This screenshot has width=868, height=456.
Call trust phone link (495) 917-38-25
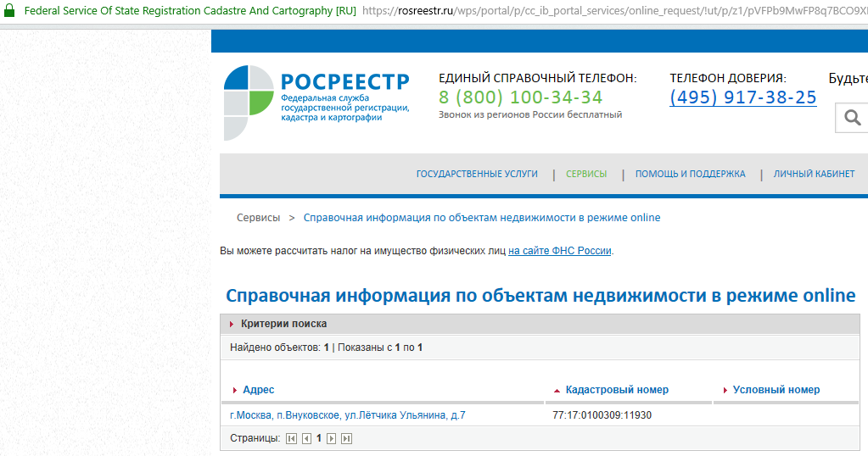click(x=743, y=97)
